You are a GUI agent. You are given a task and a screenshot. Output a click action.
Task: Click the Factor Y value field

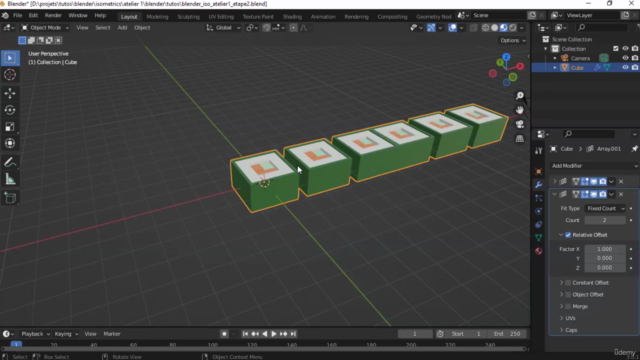pos(605,258)
